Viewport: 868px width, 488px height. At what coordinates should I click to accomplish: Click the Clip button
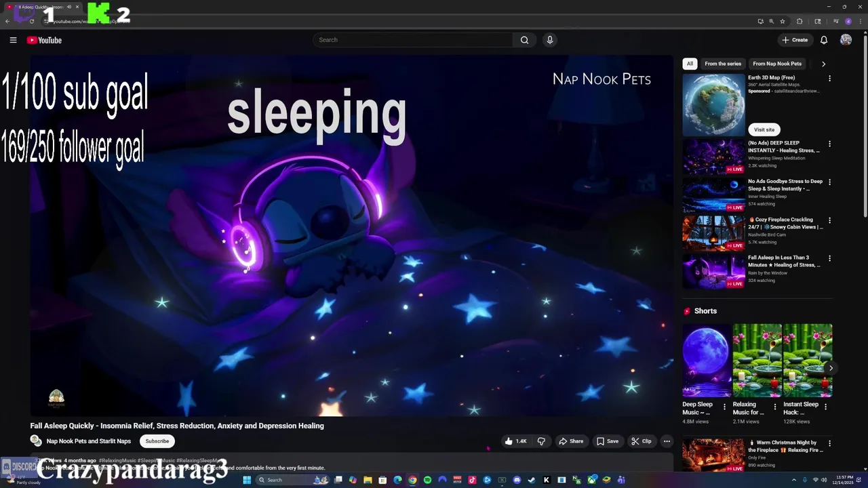tap(642, 441)
